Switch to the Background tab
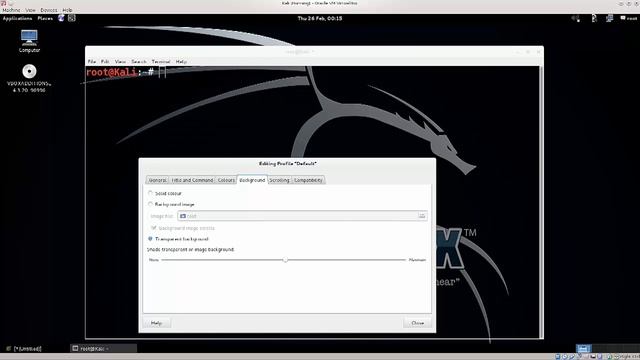This screenshot has width=640, height=360. [x=252, y=180]
